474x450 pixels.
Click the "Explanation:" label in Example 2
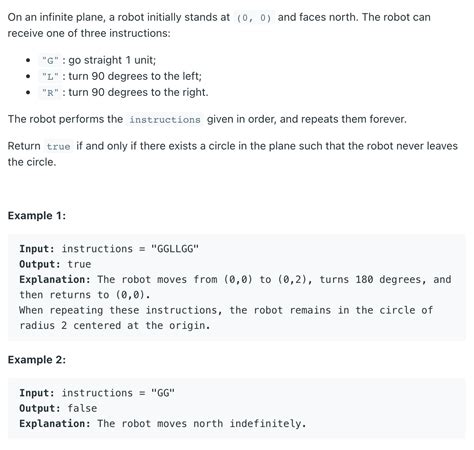click(x=55, y=423)
